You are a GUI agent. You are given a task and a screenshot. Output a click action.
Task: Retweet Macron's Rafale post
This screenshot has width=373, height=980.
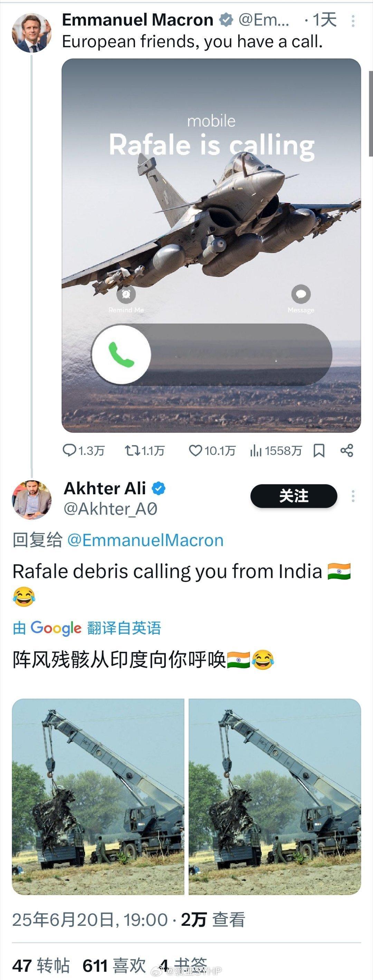tap(145, 451)
